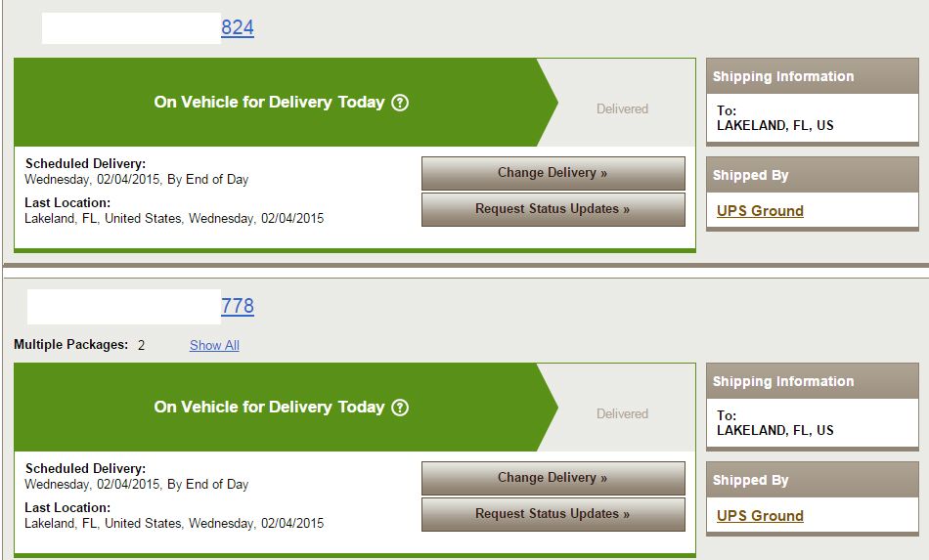Open help icon beside status for package 778

click(x=401, y=408)
